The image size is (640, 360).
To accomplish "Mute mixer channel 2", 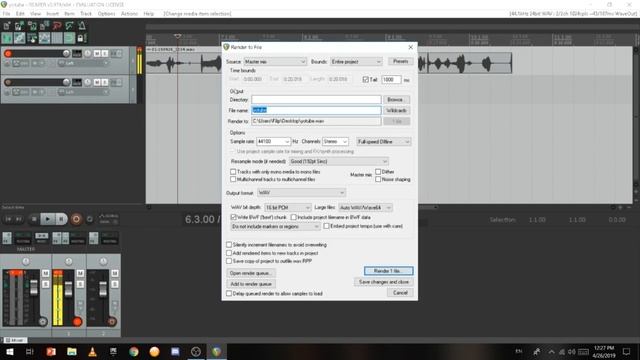I will coord(115,273).
